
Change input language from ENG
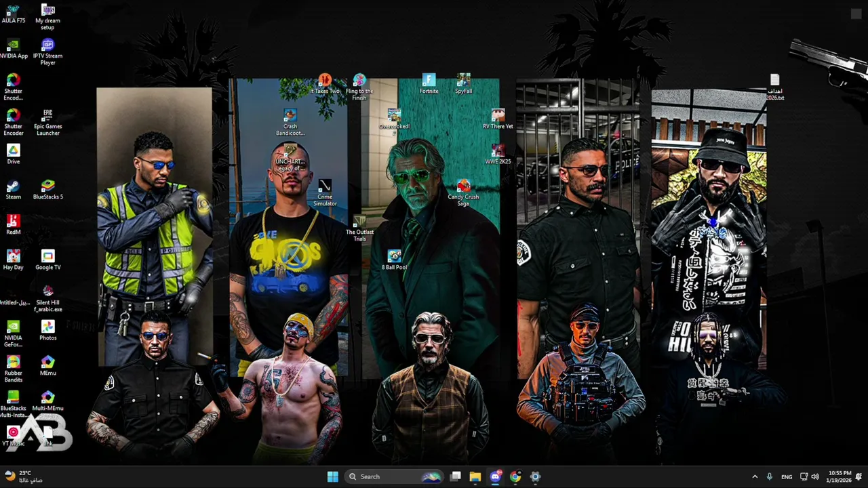coord(787,476)
